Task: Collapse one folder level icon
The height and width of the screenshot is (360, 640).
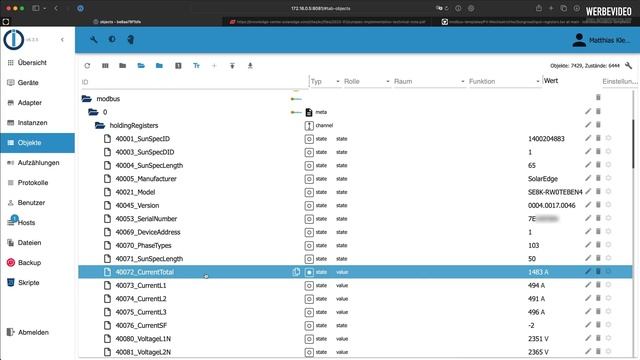Action: 159,66
